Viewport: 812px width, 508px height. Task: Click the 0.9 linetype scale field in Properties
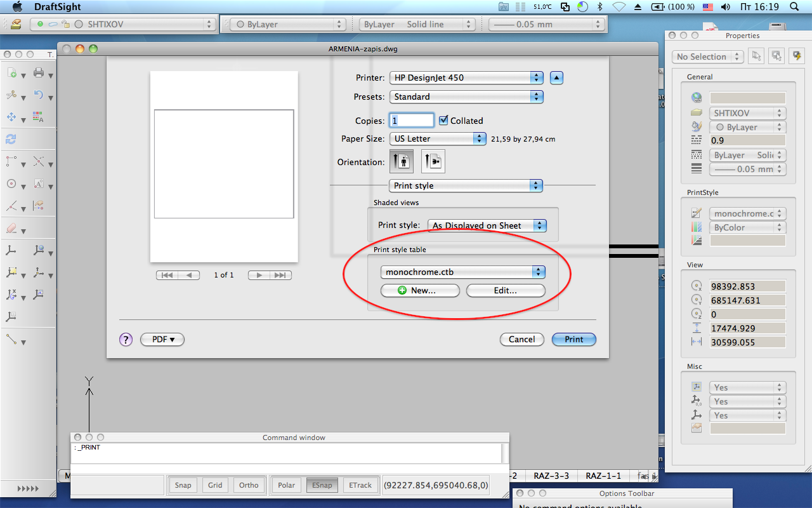[x=747, y=140]
